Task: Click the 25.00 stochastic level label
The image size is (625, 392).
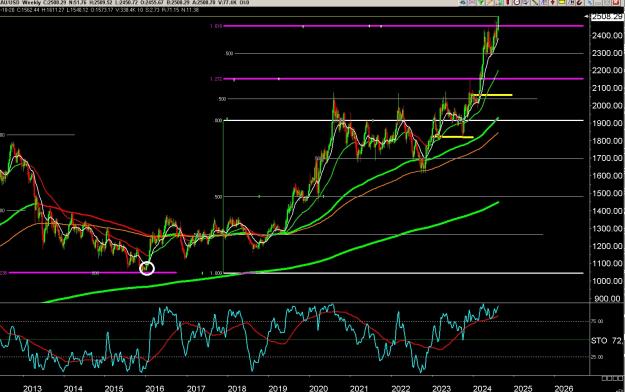Action: 597,357
